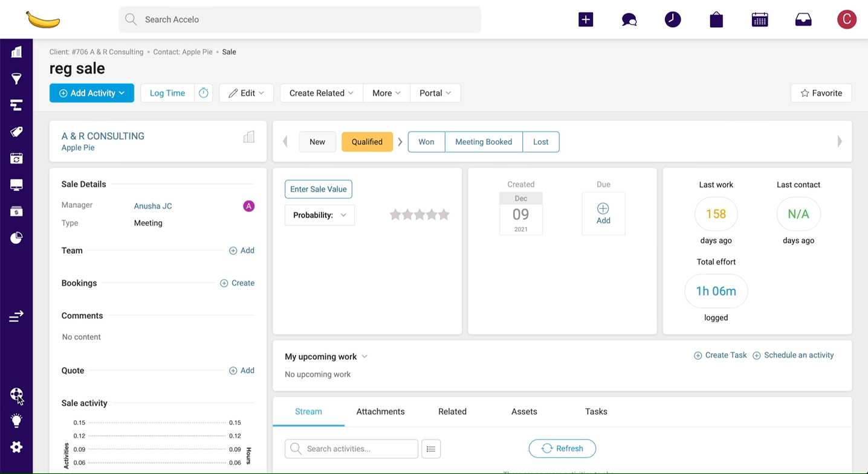Viewport: 868px width, 474px height.
Task: Click the company building icon in client card
Action: [248, 137]
